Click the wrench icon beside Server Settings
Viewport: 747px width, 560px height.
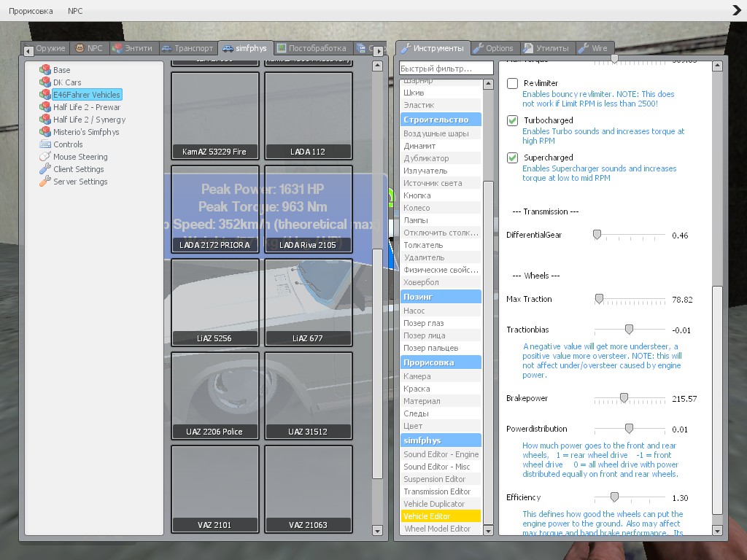pos(44,182)
